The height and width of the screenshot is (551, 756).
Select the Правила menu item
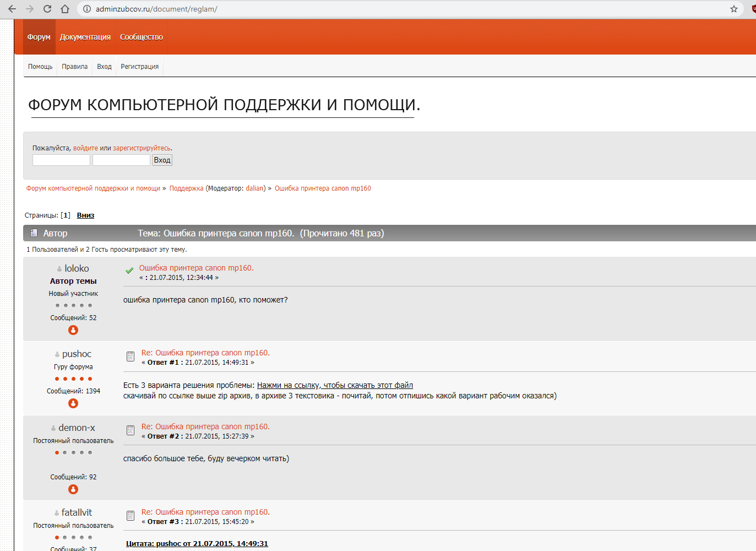point(74,67)
